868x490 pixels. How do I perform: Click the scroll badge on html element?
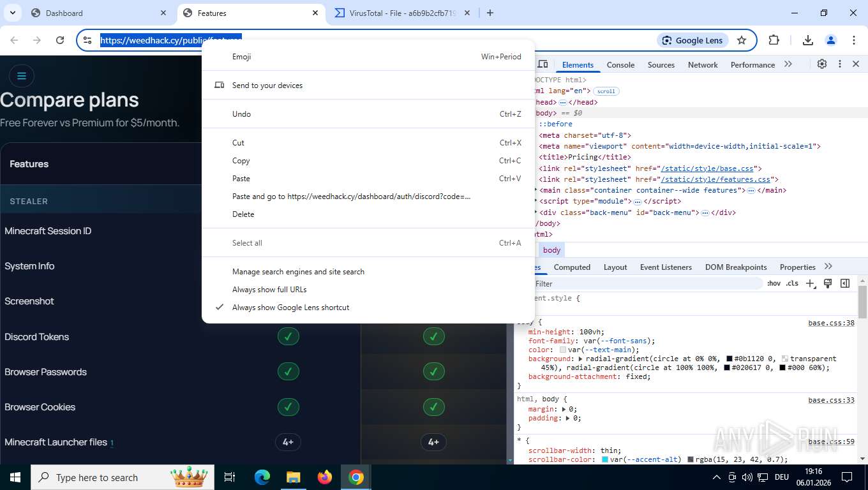(x=606, y=91)
